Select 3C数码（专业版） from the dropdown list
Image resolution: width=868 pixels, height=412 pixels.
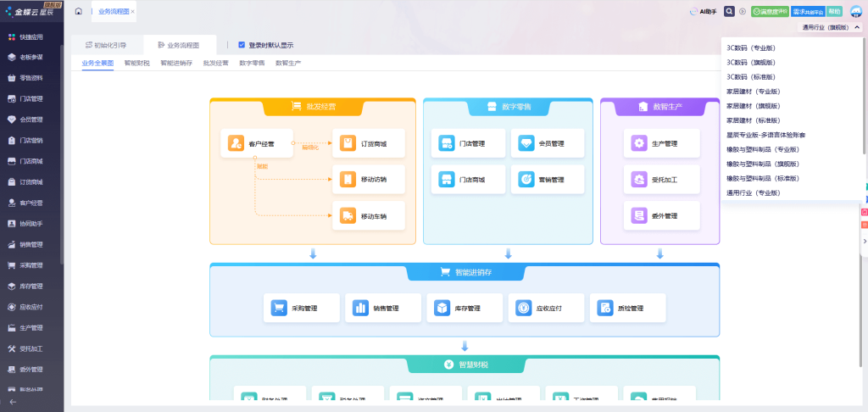(x=750, y=47)
